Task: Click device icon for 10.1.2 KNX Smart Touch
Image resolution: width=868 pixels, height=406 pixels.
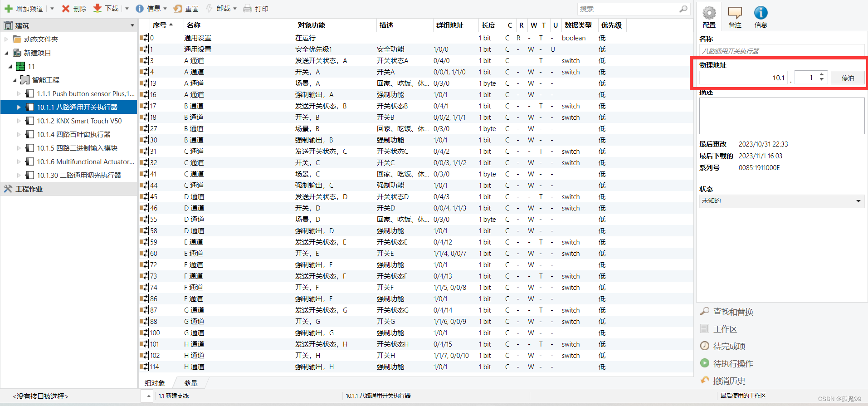Action: 30,121
